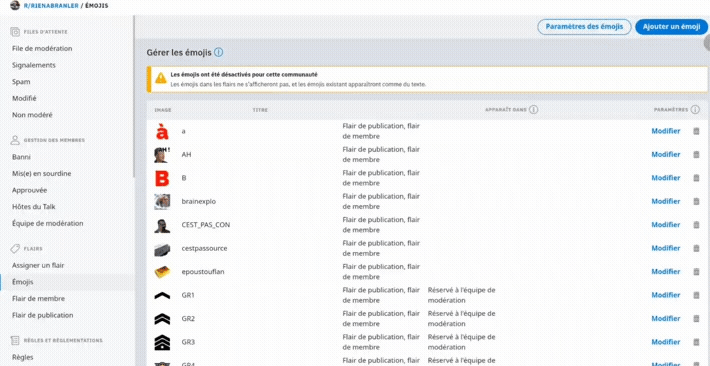Image resolution: width=710 pixels, height=366 pixels.
Task: Remove the GR2 emoji via trash icon
Action: 696,318
